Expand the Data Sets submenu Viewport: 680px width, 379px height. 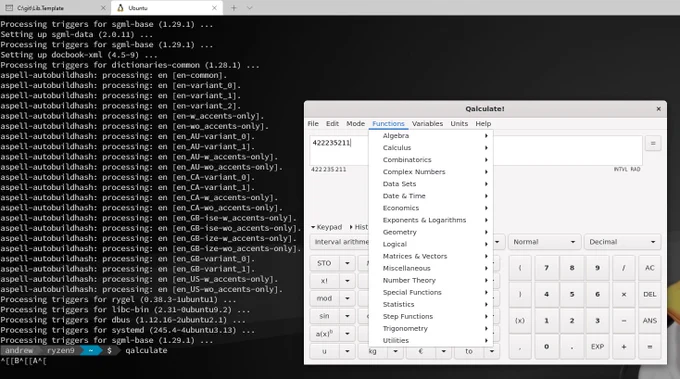coord(431,184)
